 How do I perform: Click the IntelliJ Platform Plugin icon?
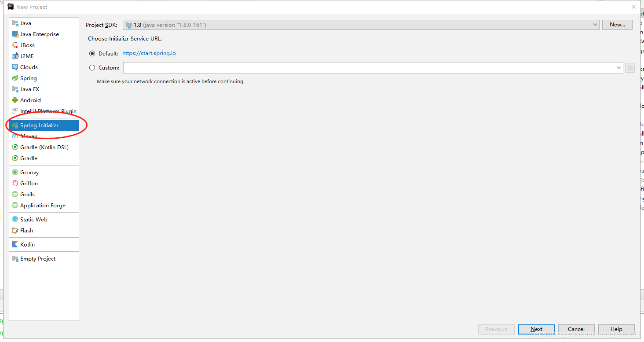(x=15, y=111)
